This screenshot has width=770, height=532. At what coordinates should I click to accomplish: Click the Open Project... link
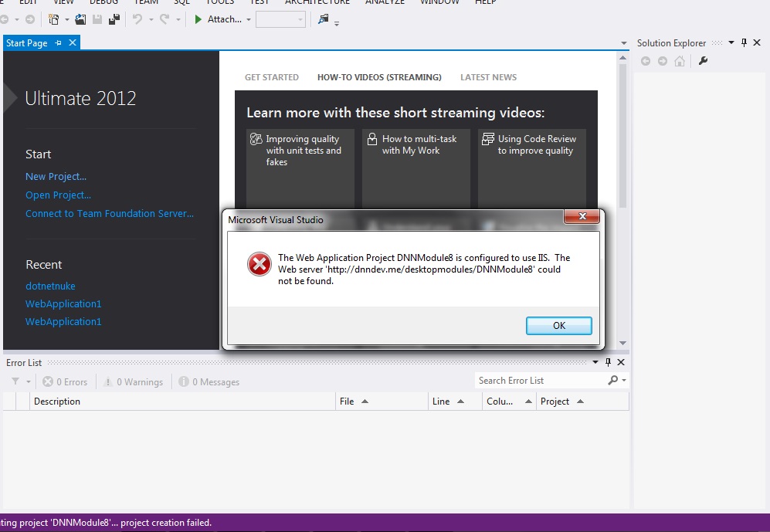pyautogui.click(x=58, y=195)
